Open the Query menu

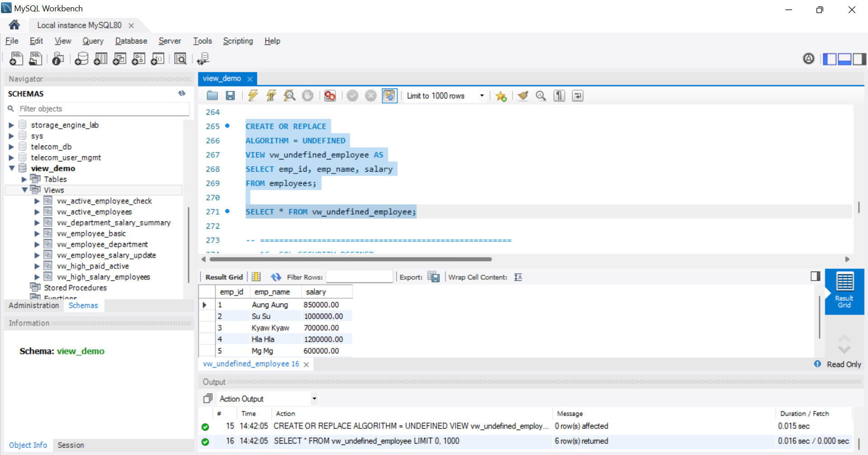[93, 41]
